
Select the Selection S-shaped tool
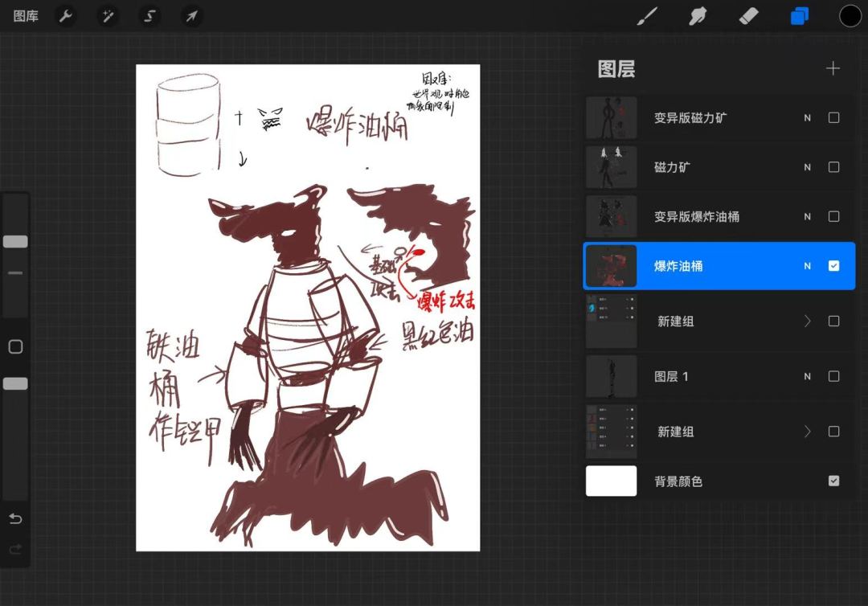tap(149, 16)
